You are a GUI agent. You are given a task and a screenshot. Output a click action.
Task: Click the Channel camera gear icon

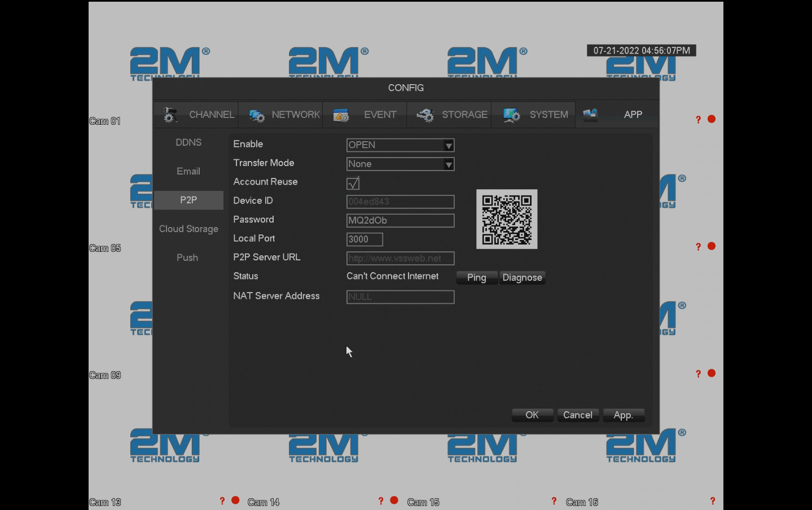pyautogui.click(x=169, y=115)
